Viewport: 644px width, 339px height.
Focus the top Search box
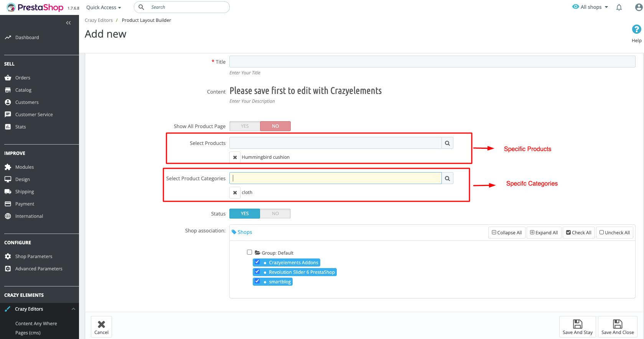pos(182,7)
